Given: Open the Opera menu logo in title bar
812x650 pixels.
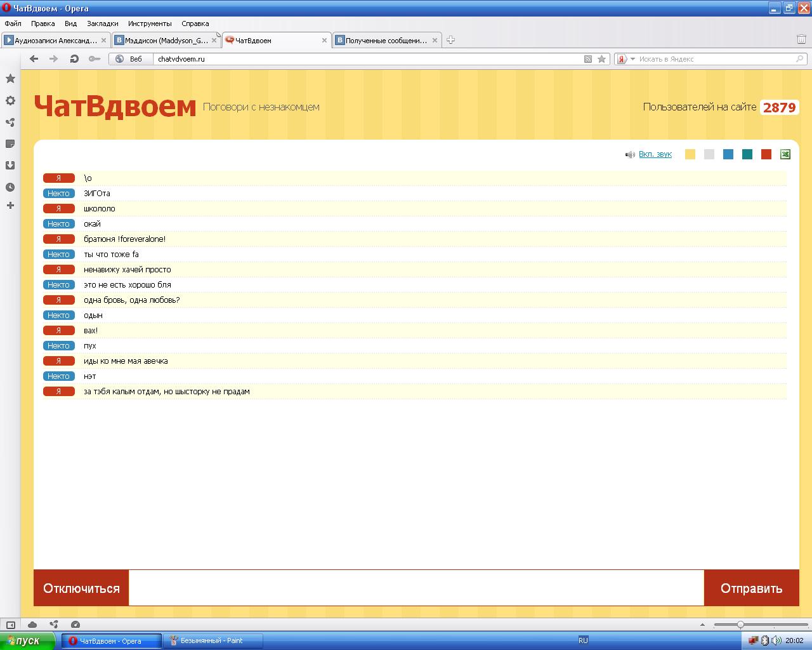Looking at the screenshot, I should point(6,8).
